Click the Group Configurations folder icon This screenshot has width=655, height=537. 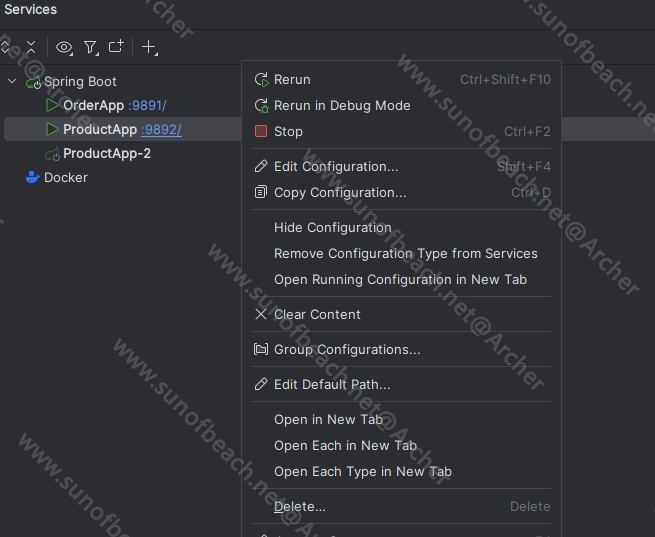pyautogui.click(x=261, y=349)
